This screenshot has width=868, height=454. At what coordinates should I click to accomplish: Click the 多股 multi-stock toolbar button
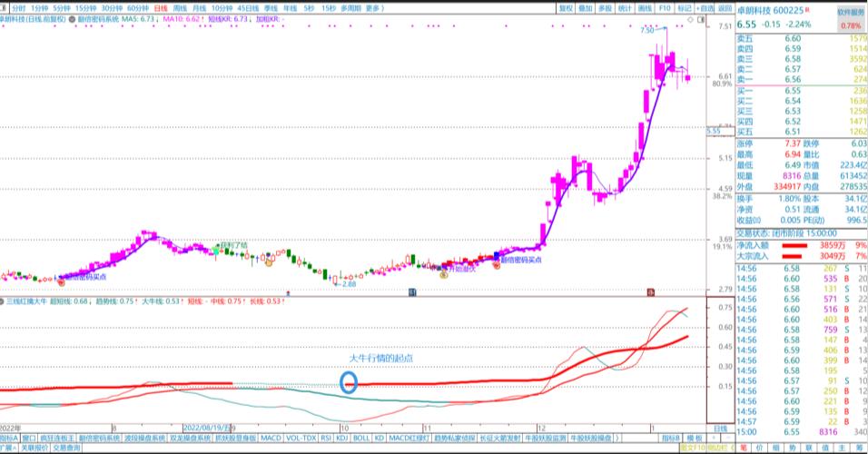[606, 8]
